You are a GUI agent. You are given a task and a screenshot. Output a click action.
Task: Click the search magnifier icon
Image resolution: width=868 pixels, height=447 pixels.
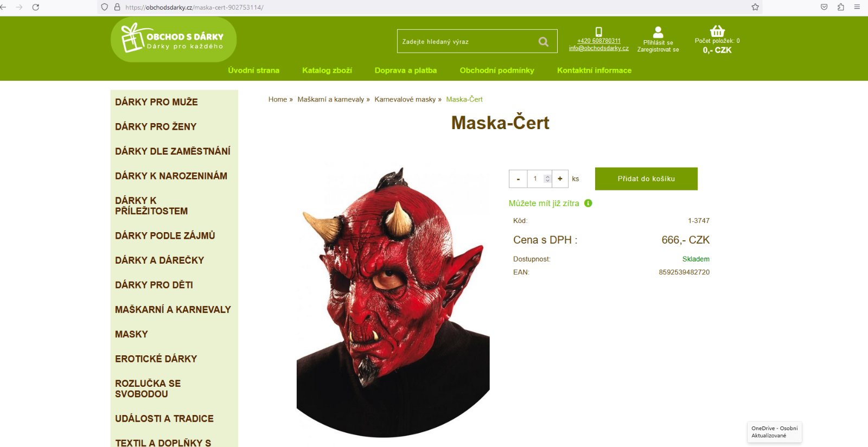pos(543,42)
